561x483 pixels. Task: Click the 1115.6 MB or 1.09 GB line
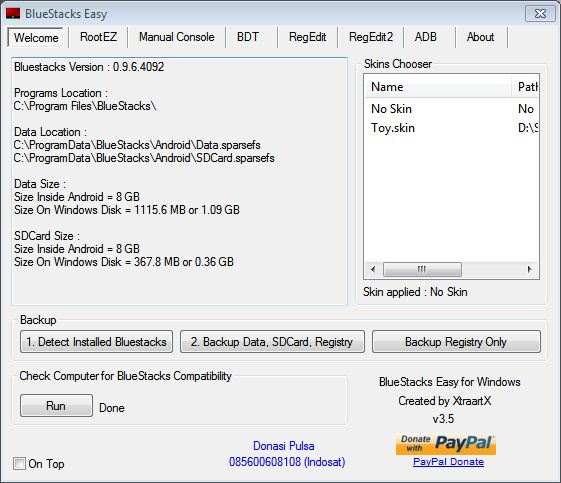tap(127, 210)
